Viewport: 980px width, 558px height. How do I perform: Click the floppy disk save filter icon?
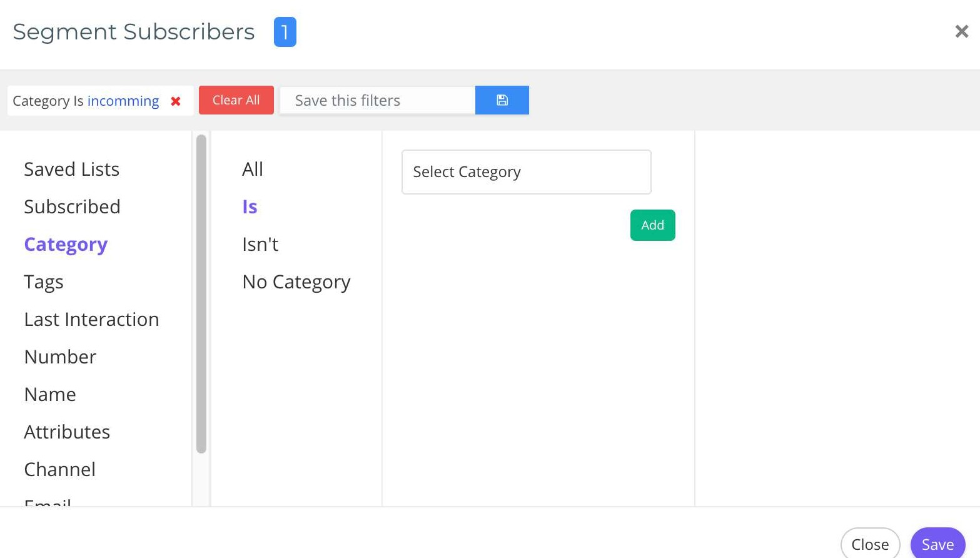pos(502,100)
